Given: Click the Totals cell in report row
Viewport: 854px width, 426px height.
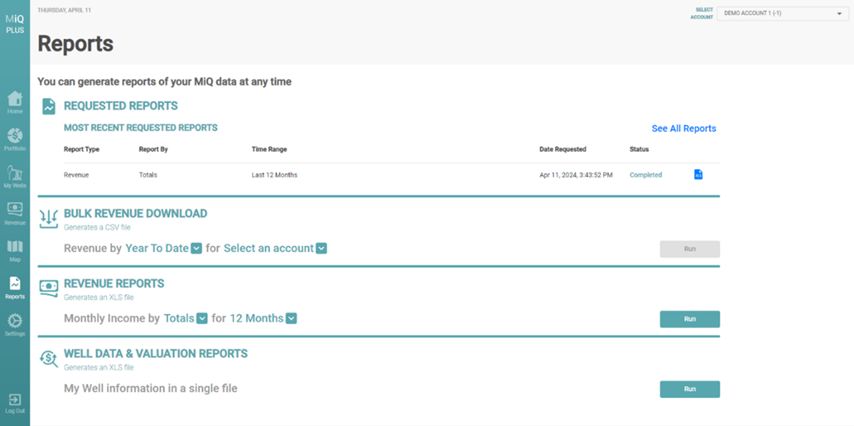Looking at the screenshot, I should click(x=148, y=175).
